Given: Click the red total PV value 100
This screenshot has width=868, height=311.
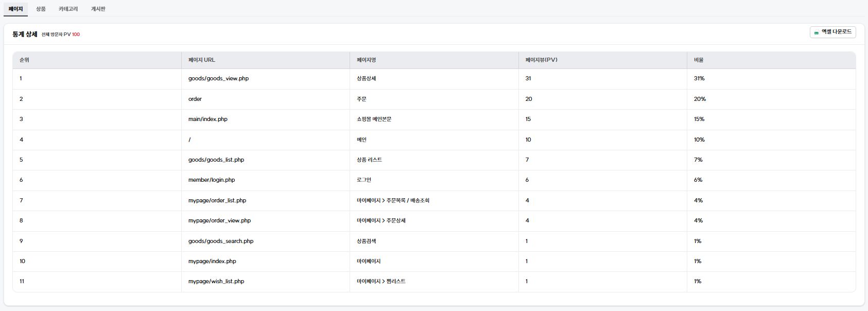Looking at the screenshot, I should [x=76, y=34].
